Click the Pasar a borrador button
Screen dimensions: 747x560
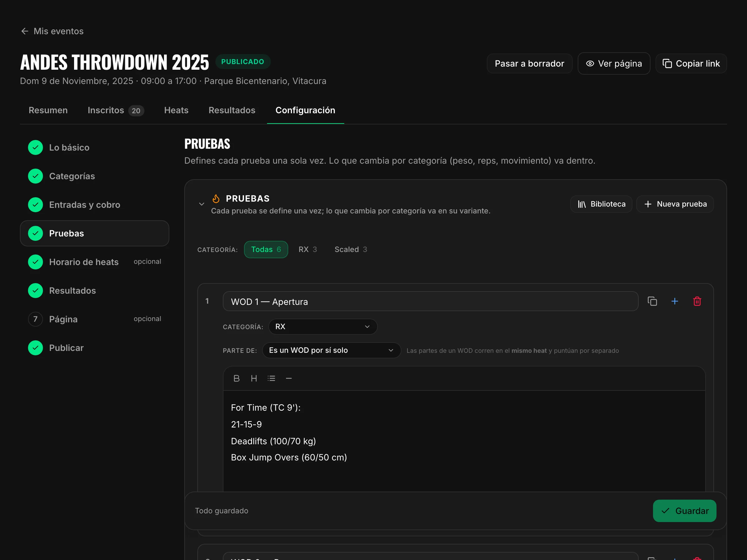[x=529, y=63]
